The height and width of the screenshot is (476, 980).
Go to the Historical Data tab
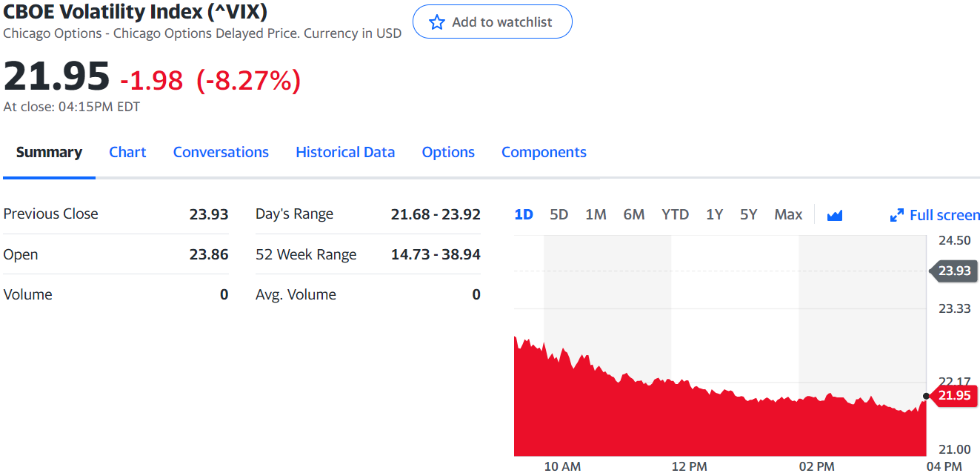point(345,152)
